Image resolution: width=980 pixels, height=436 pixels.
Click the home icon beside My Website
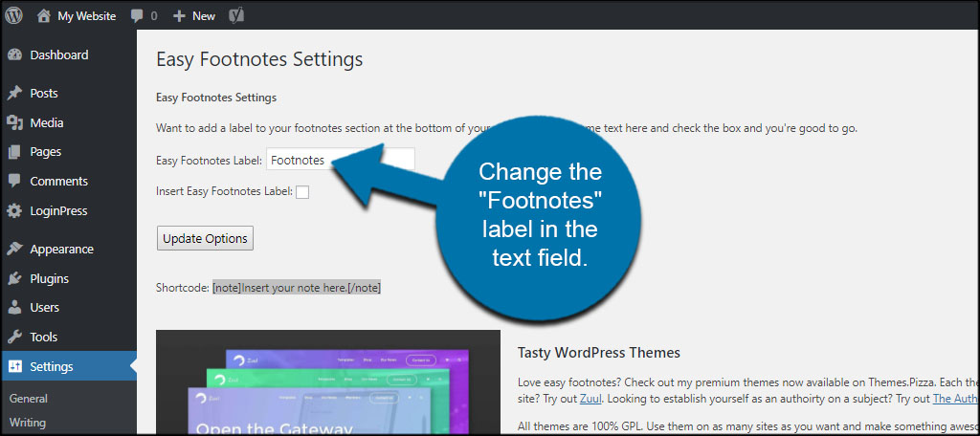(x=43, y=16)
